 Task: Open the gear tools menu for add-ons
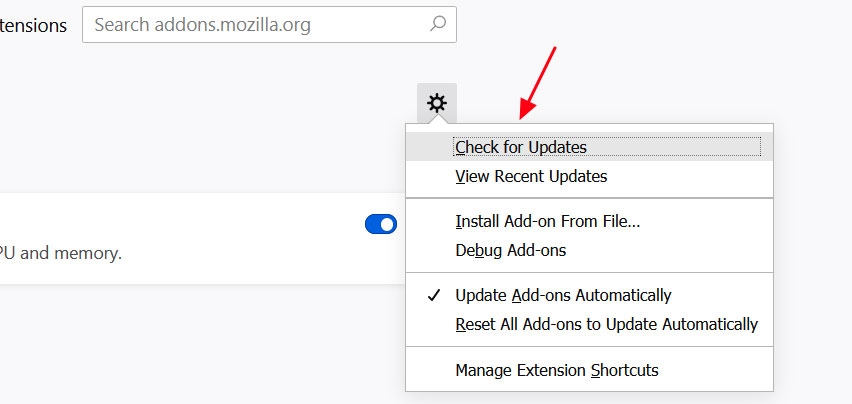437,103
